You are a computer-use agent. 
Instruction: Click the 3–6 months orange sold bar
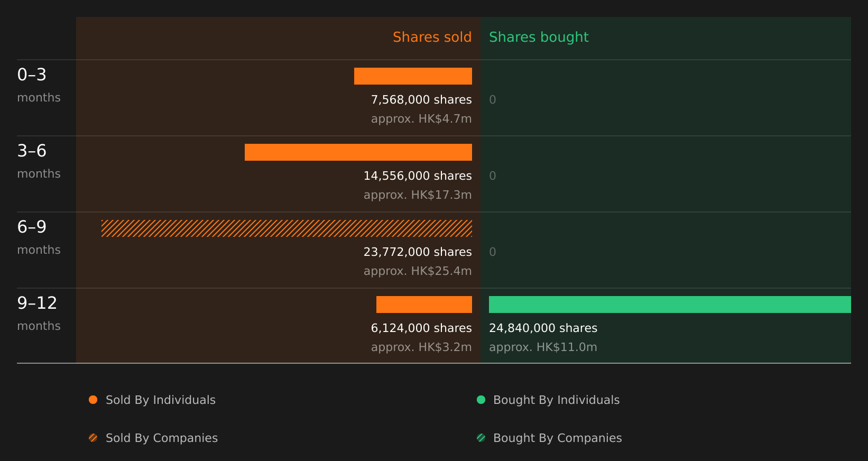tap(358, 152)
